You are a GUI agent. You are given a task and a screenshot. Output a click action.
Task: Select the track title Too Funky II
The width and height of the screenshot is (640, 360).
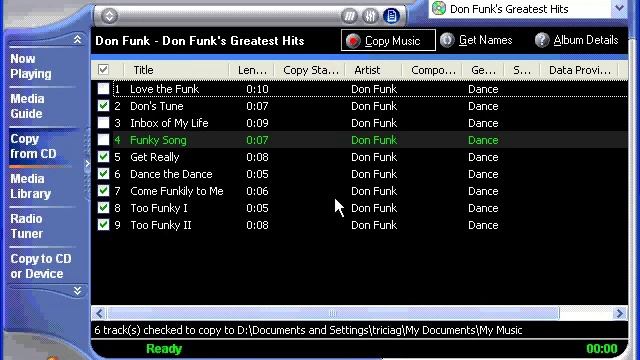point(161,225)
